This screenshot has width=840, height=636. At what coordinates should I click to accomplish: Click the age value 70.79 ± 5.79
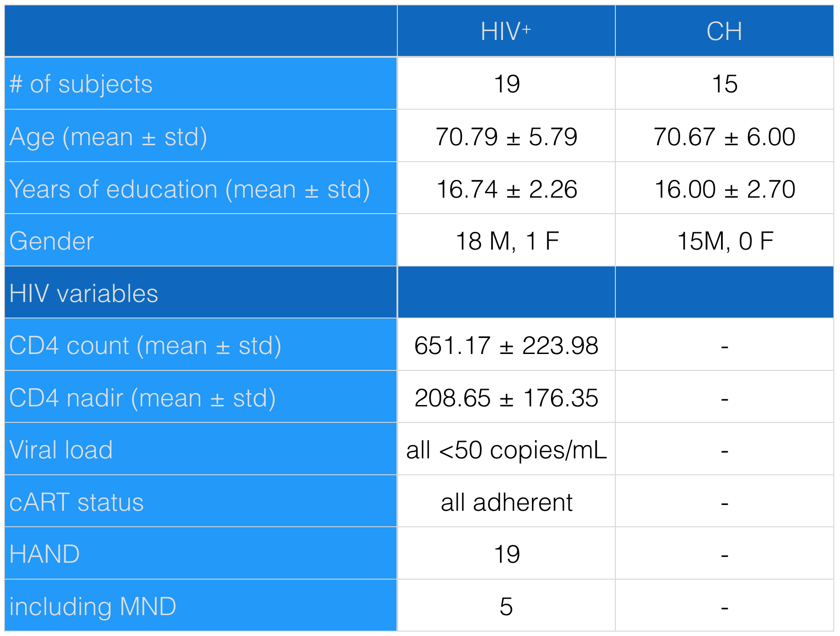coord(506,136)
